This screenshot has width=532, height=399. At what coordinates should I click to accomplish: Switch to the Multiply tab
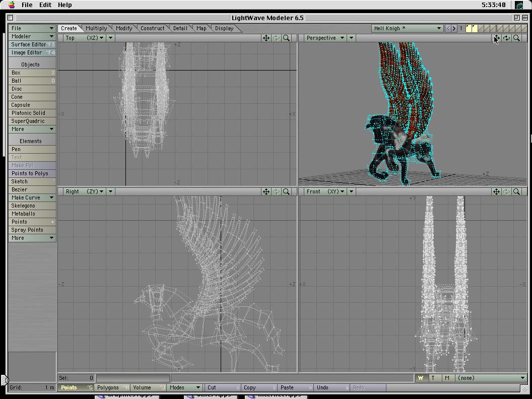click(96, 28)
